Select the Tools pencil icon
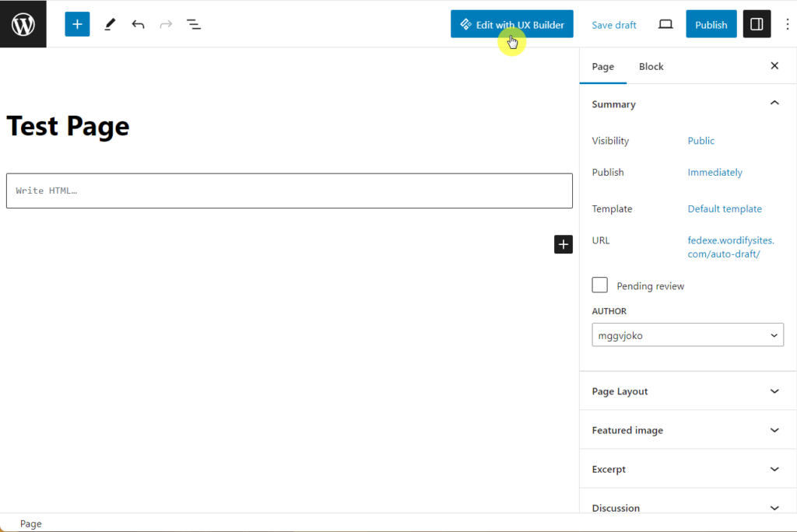This screenshot has height=532, width=797. tap(109, 24)
